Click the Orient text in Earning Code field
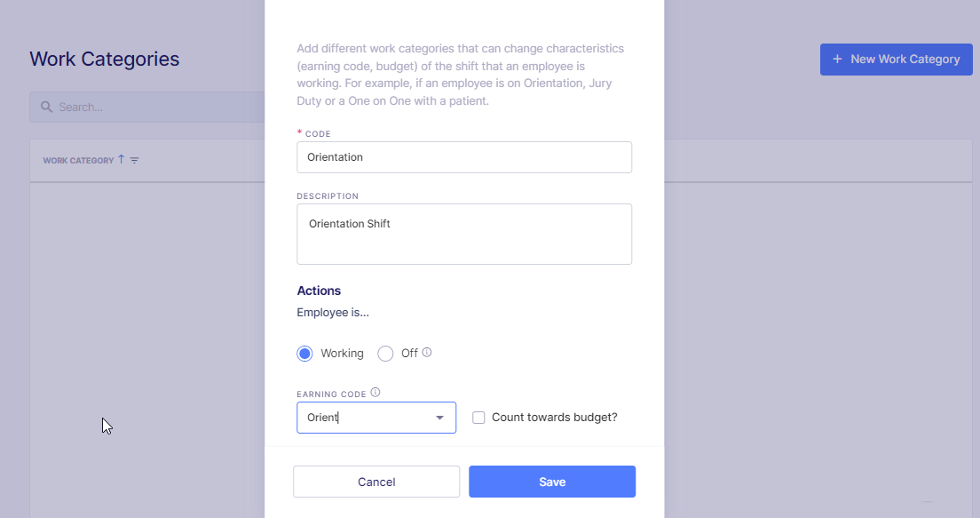 (x=324, y=418)
